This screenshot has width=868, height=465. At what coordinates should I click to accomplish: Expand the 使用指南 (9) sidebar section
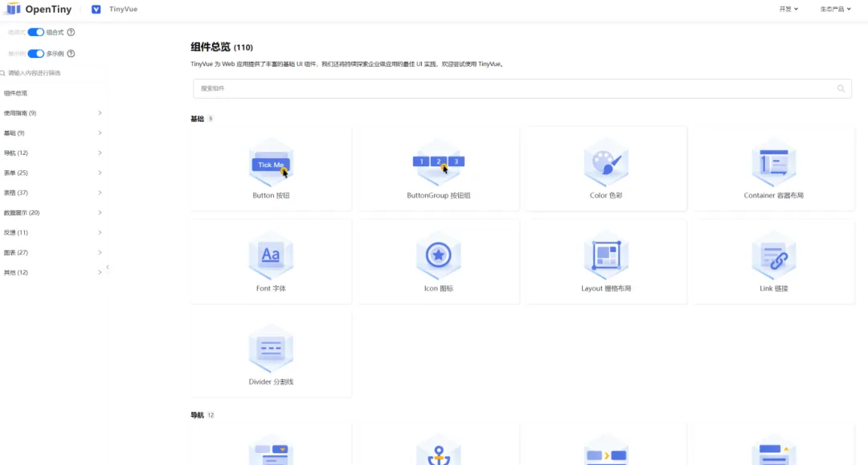pyautogui.click(x=52, y=112)
